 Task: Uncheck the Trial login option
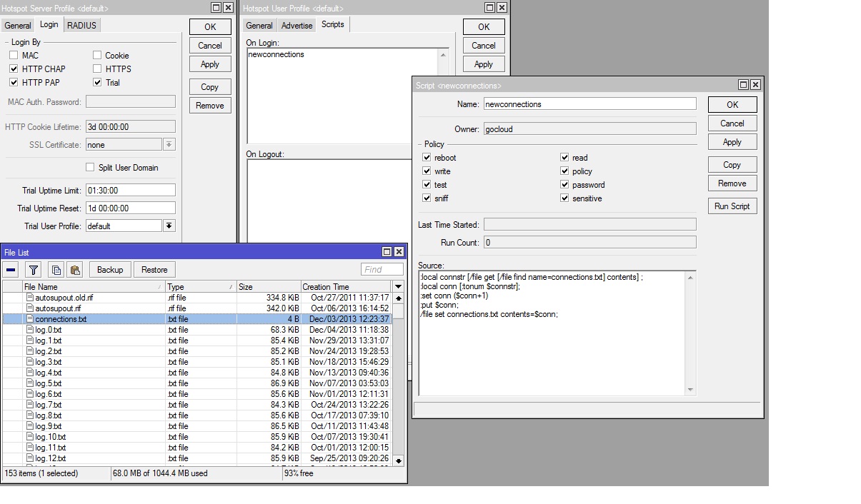[98, 83]
